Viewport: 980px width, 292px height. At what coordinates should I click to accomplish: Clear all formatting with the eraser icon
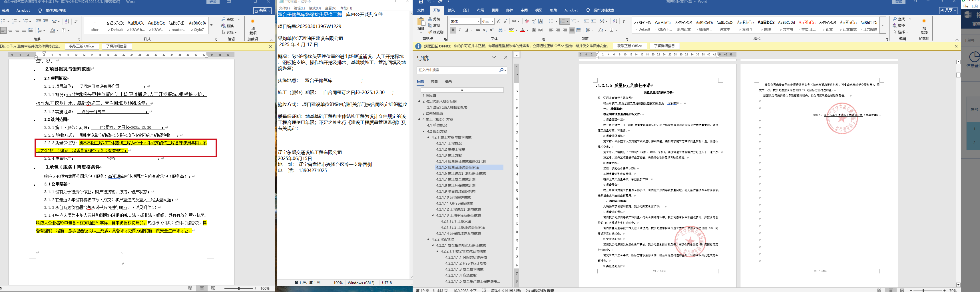tap(527, 21)
